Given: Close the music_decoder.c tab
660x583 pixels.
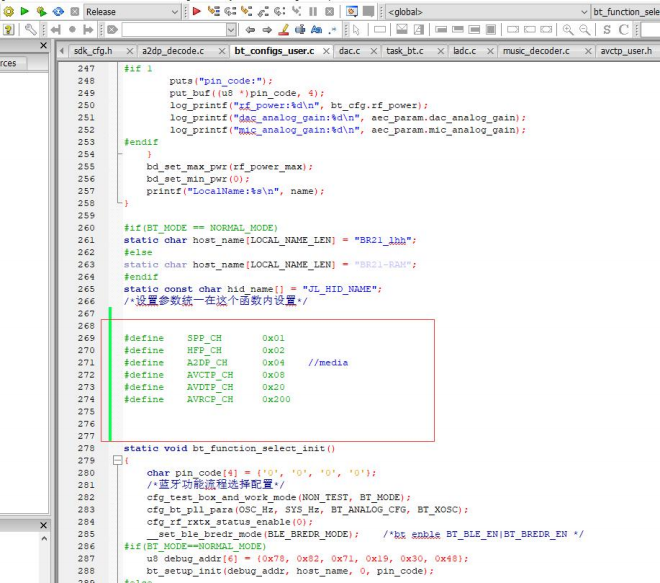Looking at the screenshot, I should click(588, 51).
